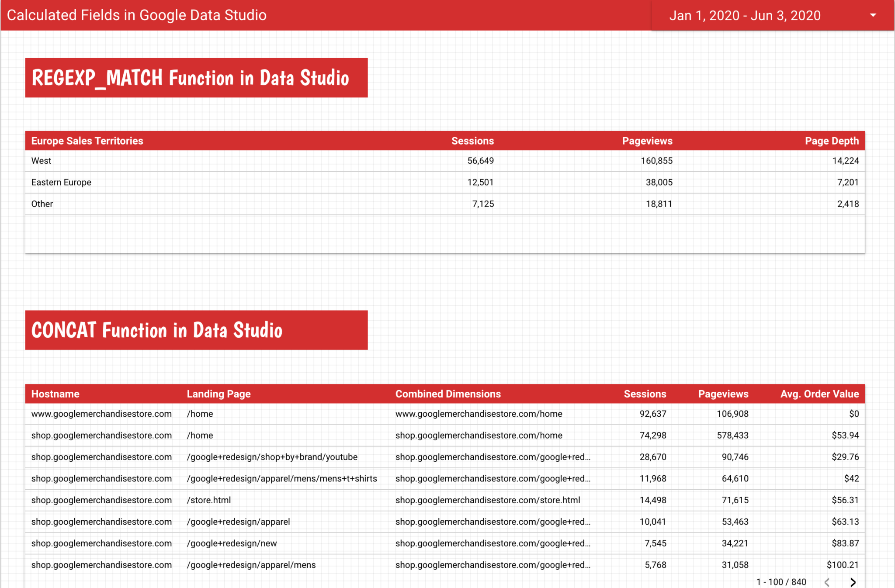
Task: Click the date range dropdown caret
Action: pos(873,15)
